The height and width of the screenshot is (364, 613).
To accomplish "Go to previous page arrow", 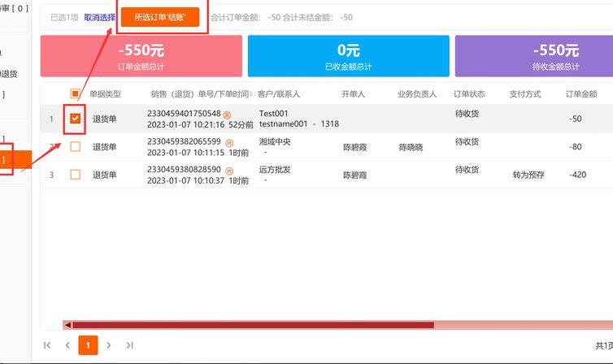I will coord(67,345).
